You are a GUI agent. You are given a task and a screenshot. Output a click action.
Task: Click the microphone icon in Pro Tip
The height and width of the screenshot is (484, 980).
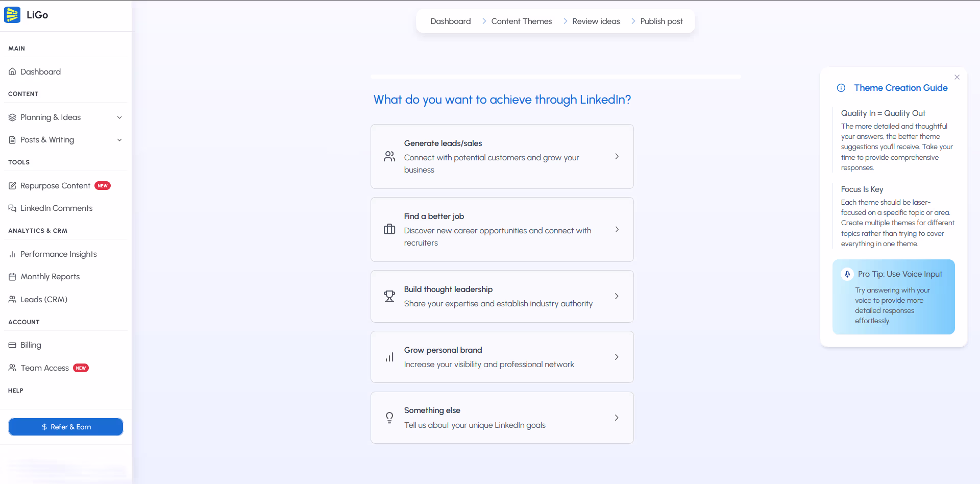(x=847, y=274)
